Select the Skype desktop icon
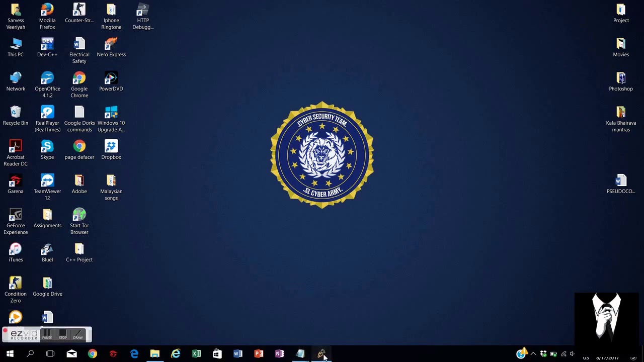This screenshot has width=644, height=362. 47,150
